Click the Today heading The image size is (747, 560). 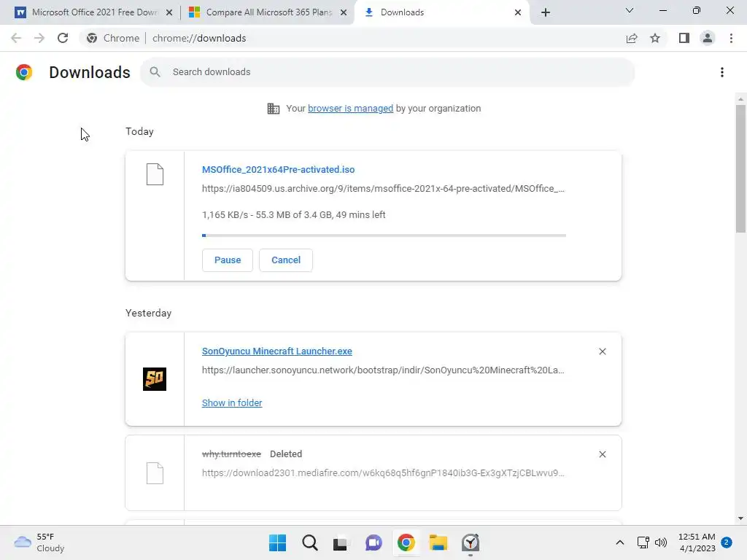click(x=139, y=131)
